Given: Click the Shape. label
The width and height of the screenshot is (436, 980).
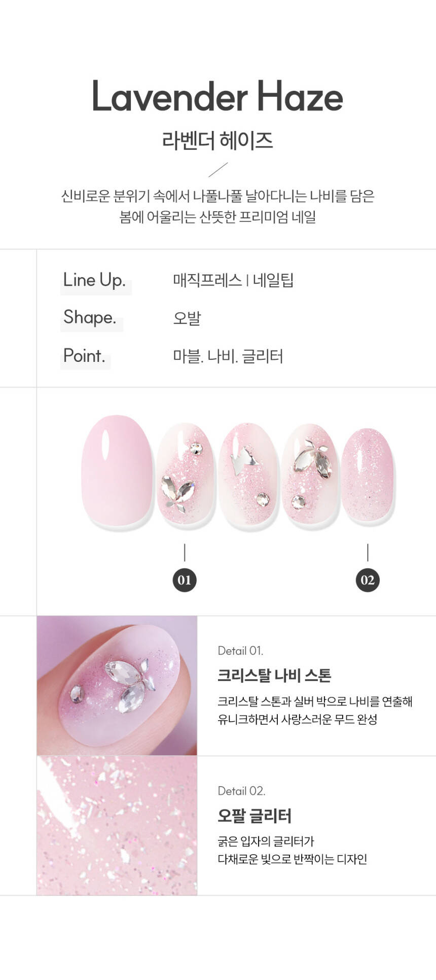Looking at the screenshot, I should pos(90,318).
